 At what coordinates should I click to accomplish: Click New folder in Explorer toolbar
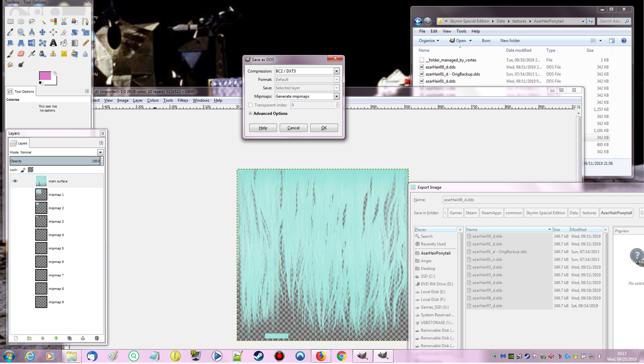tap(510, 40)
